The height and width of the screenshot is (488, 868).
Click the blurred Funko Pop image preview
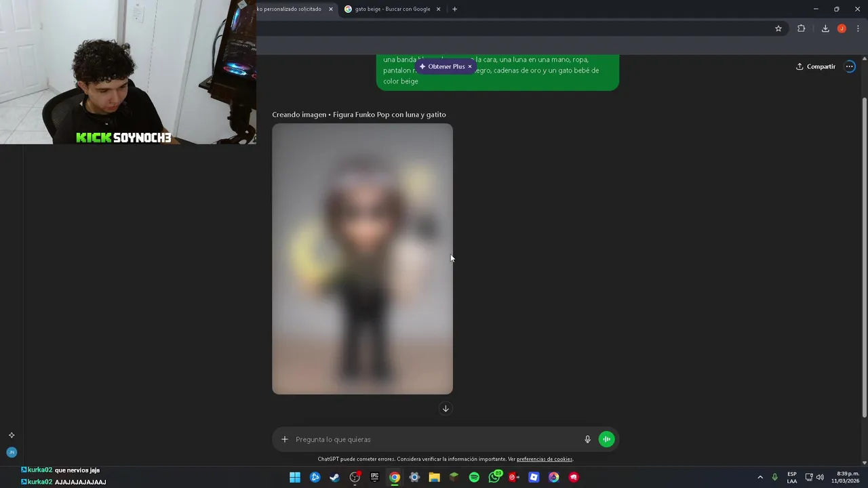tap(362, 258)
